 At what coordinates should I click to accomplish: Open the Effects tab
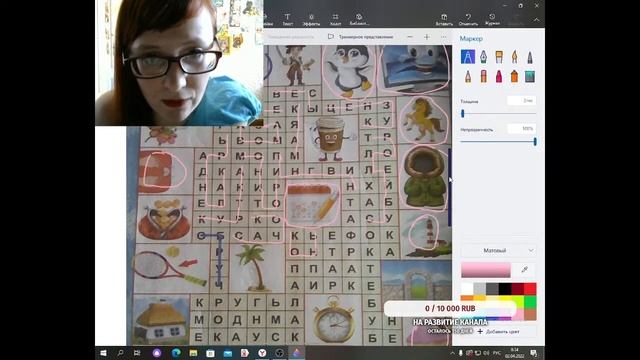tap(311, 20)
